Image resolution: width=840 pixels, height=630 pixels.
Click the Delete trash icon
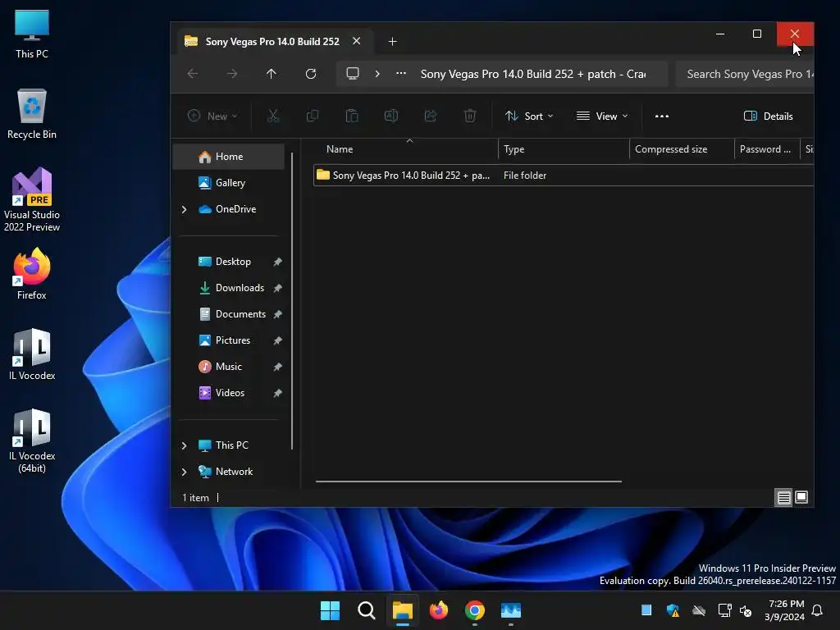470,116
